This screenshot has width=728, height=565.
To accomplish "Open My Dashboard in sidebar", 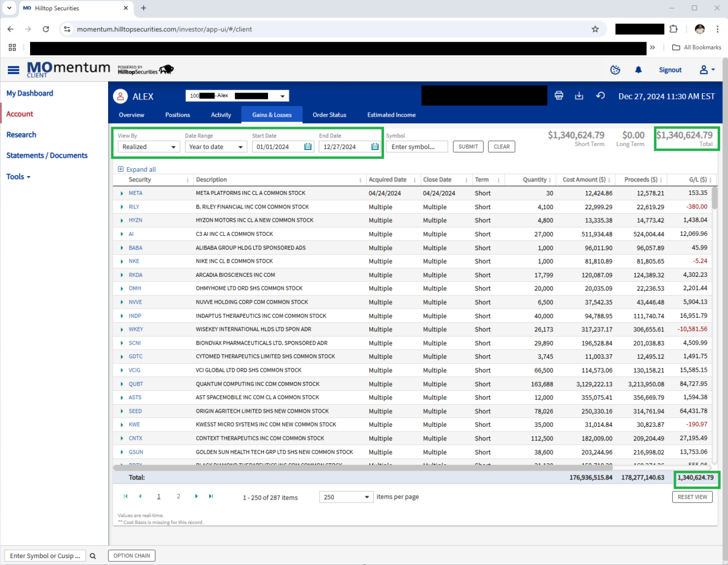I will pyautogui.click(x=30, y=93).
